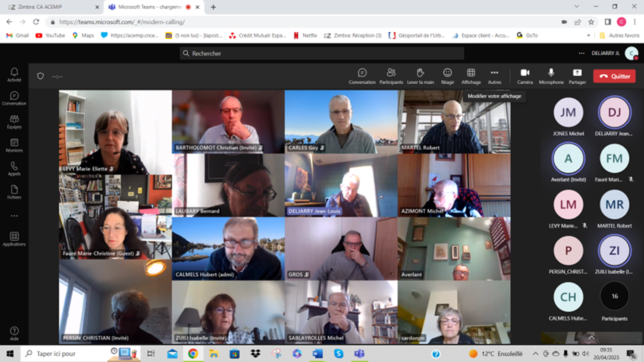Bookmark this page with the star icon
Viewport: 644px width, 362px height.
(591, 22)
